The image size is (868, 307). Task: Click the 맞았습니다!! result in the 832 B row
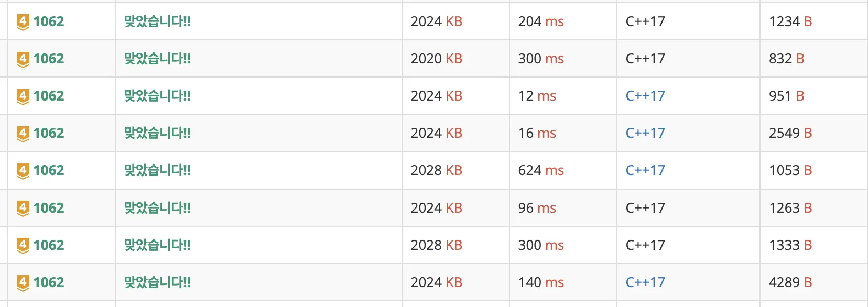(157, 59)
